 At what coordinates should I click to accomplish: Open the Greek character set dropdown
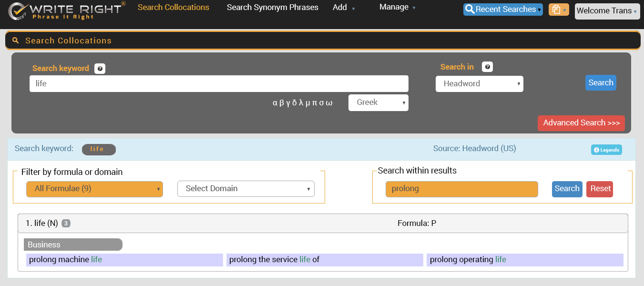pos(378,102)
